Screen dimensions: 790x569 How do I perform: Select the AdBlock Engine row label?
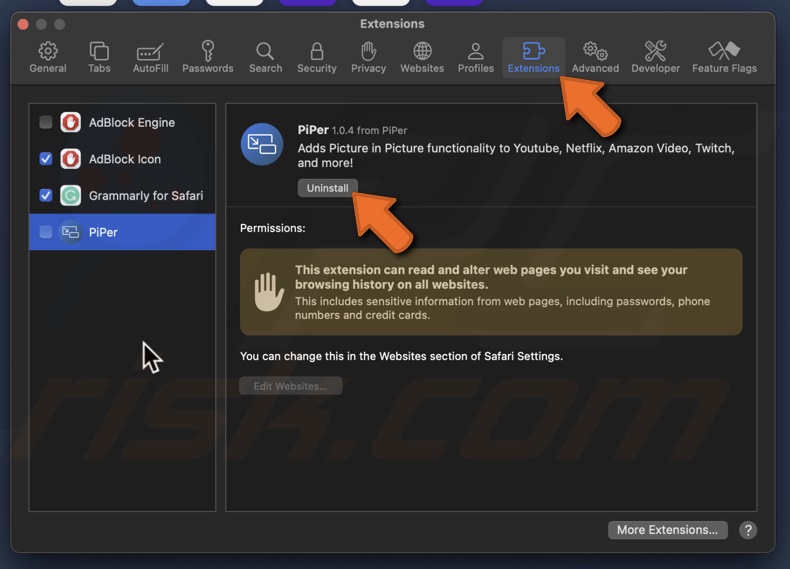[x=132, y=122]
